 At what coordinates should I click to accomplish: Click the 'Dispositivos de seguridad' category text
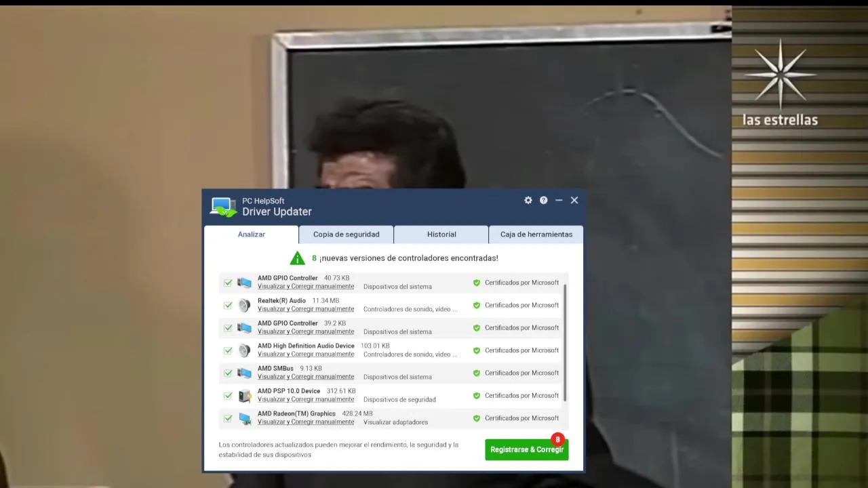click(399, 400)
